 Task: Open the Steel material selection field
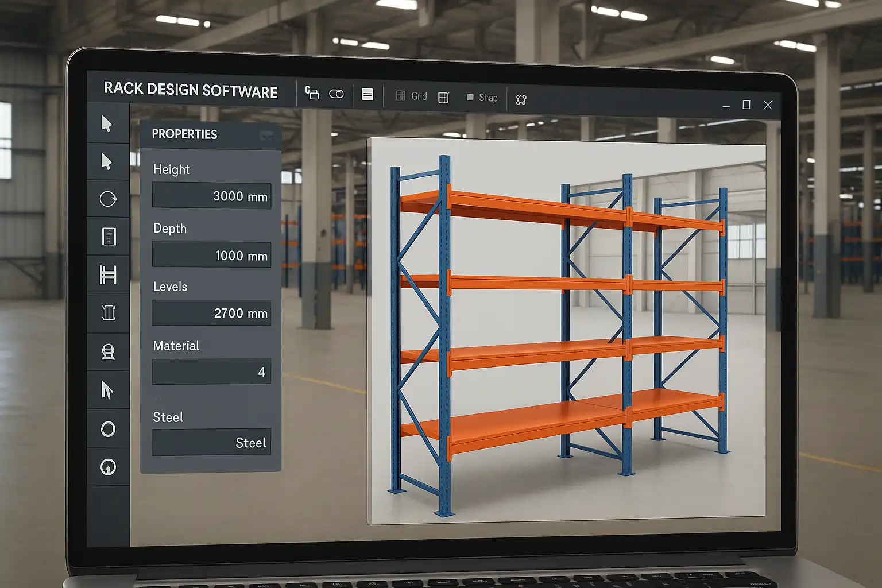(x=212, y=443)
